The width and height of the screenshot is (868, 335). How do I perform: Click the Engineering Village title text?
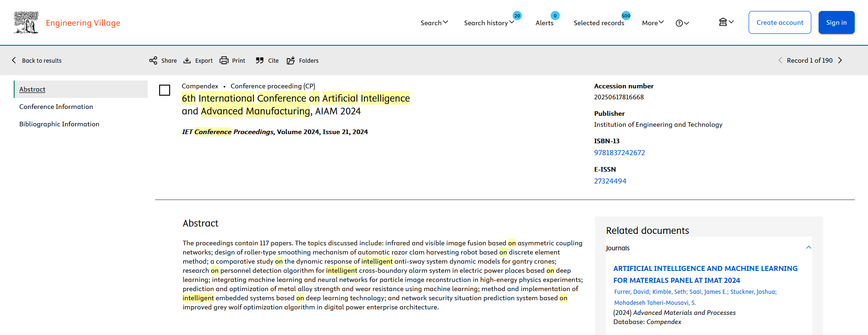(x=83, y=23)
